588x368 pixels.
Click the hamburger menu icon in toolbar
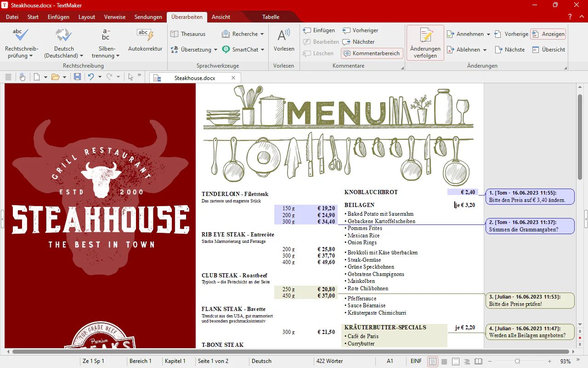point(8,77)
